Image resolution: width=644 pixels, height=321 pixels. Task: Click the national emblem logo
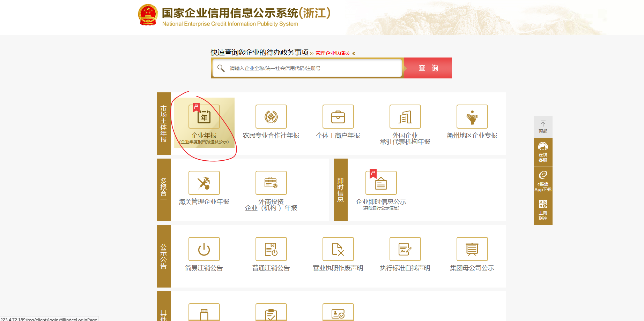pos(148,15)
